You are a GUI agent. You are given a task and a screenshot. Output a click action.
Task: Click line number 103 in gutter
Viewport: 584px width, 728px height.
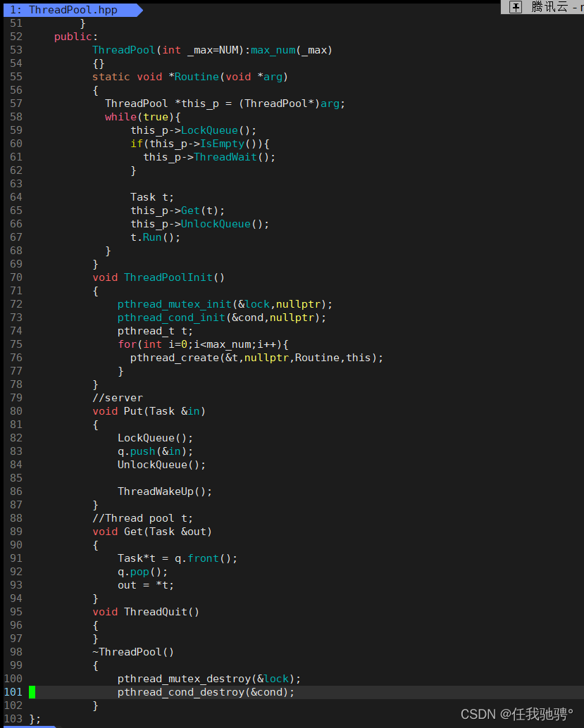pos(13,719)
